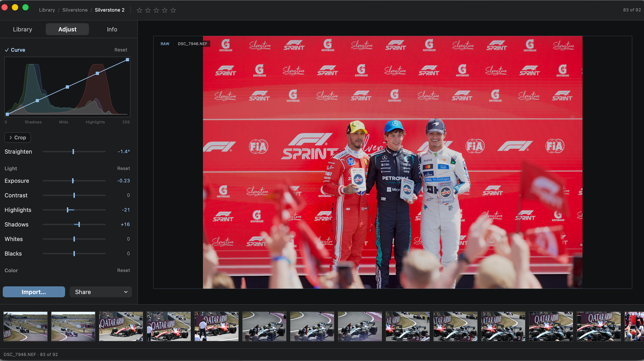644x361 pixels.
Task: Click the Contrast value 0
Action: [x=128, y=195]
